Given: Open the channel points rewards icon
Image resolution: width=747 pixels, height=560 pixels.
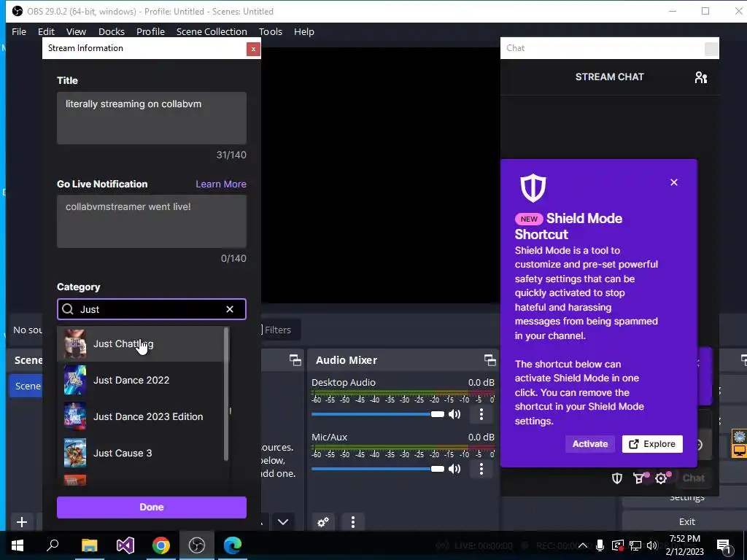Looking at the screenshot, I should tap(639, 478).
